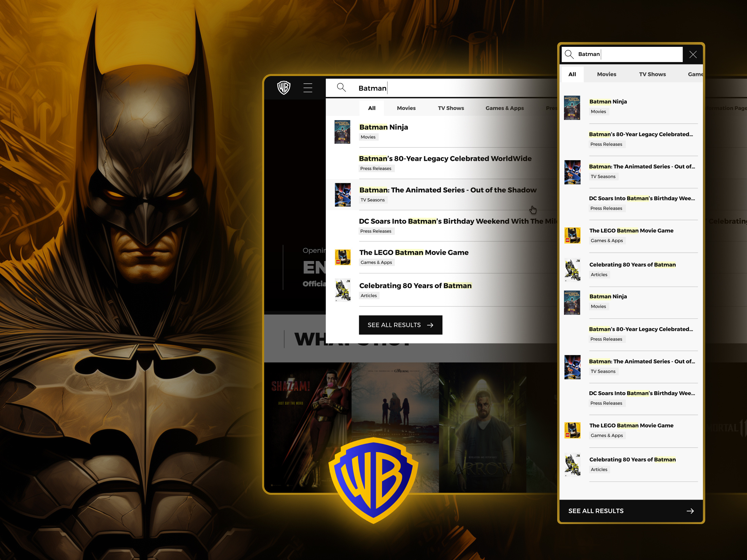
Task: Switch to the TV Shows tab in mobile panel
Action: [652, 74]
